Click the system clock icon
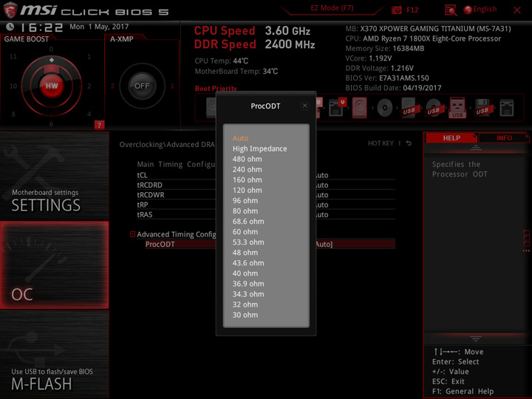This screenshot has height=399, width=532. pyautogui.click(x=10, y=27)
